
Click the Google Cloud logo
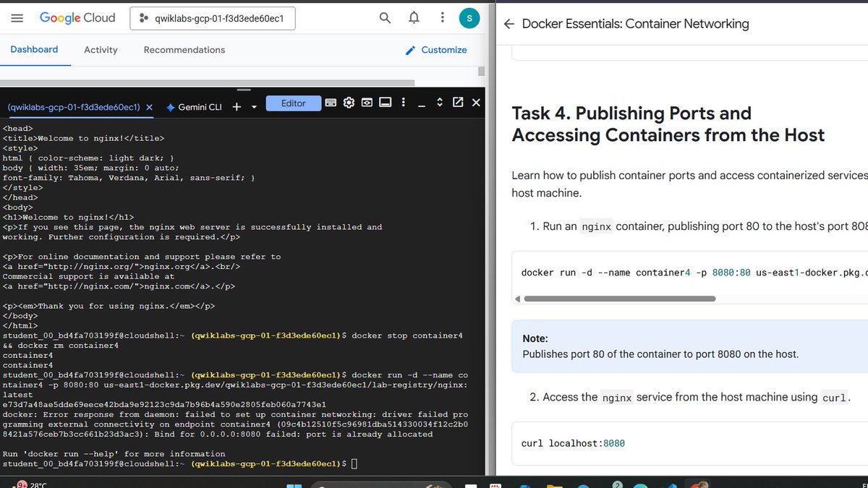pyautogui.click(x=77, y=18)
